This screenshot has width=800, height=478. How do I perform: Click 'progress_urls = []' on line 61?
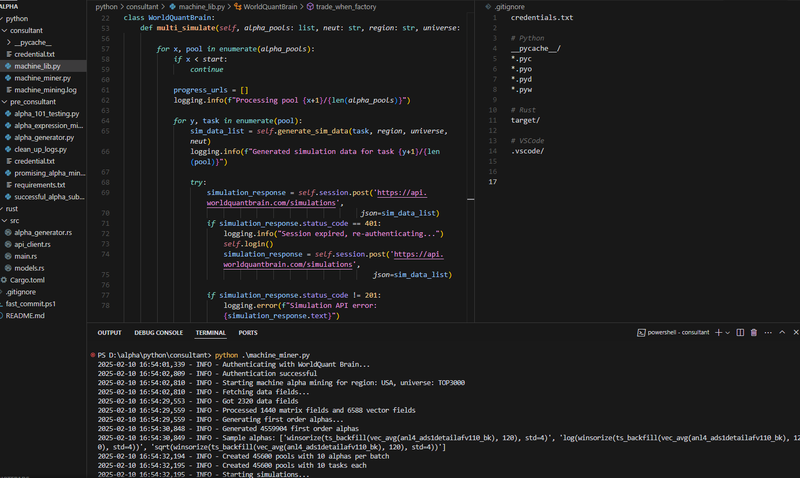211,90
